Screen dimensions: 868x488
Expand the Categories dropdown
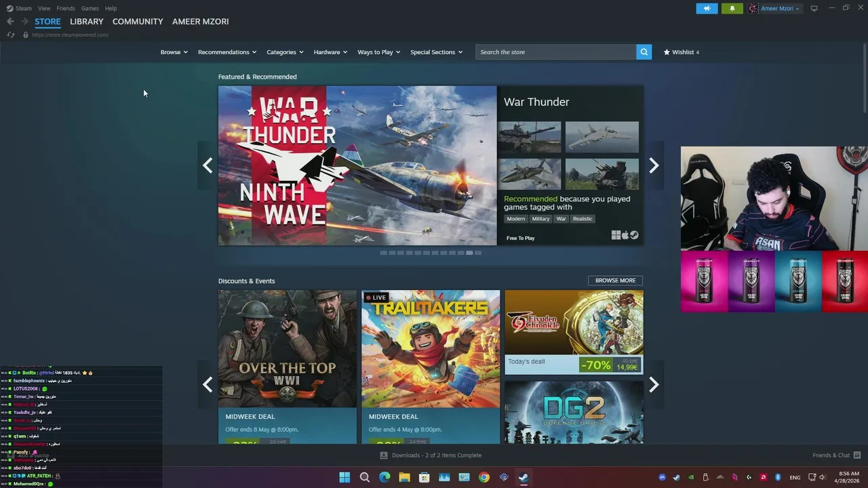coord(285,52)
